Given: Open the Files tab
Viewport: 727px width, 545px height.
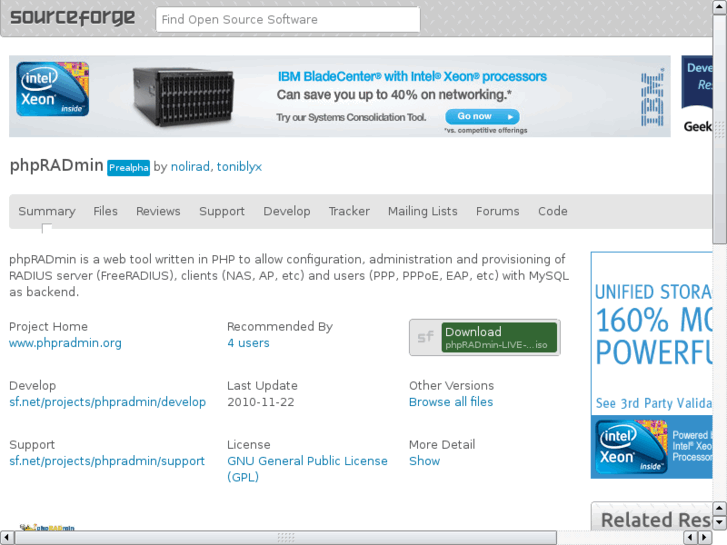Looking at the screenshot, I should pos(105,211).
